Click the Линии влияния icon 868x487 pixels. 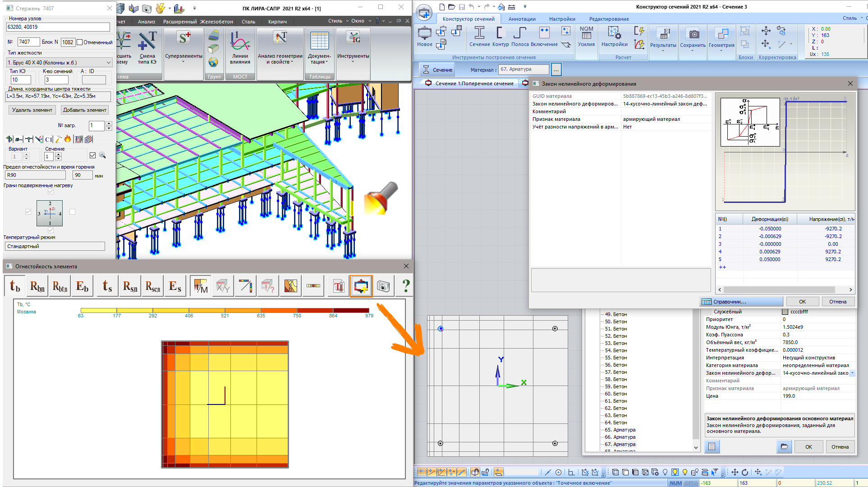tap(240, 45)
